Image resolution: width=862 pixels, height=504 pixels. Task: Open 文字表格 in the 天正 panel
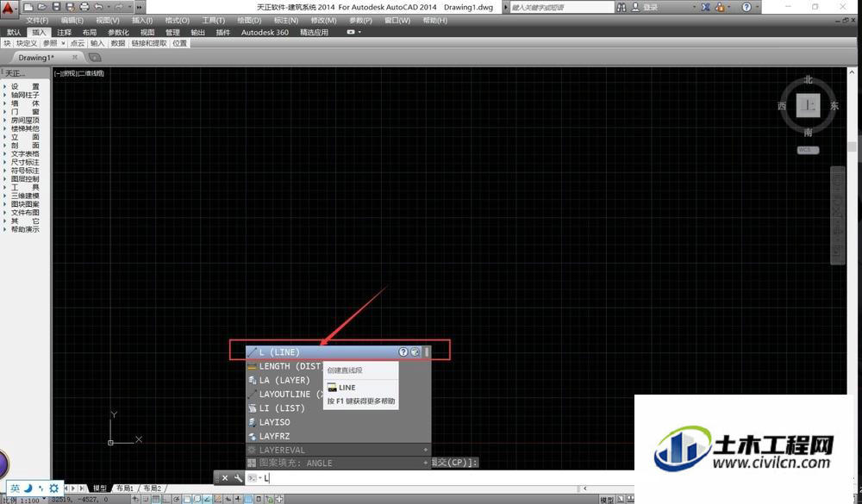25,154
